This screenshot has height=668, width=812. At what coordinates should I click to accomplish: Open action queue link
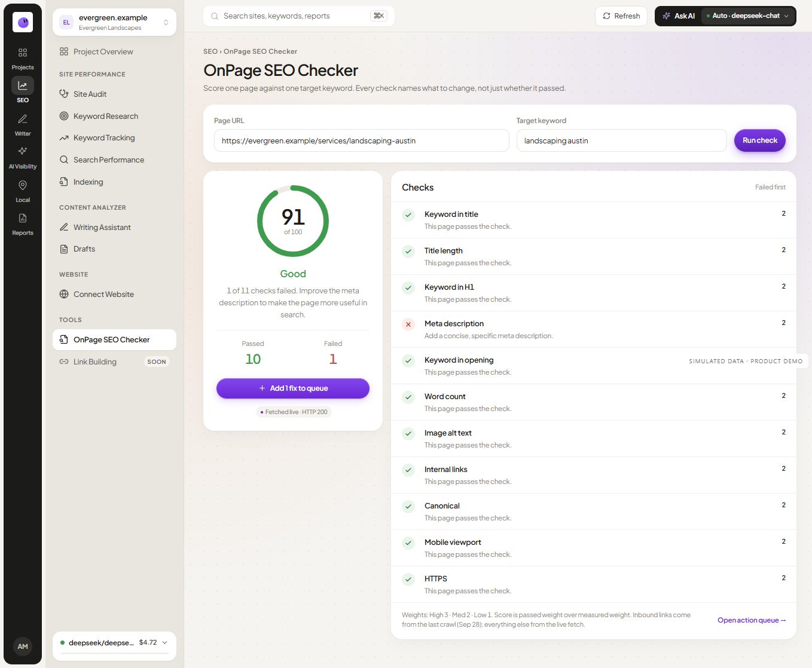[x=752, y=620]
